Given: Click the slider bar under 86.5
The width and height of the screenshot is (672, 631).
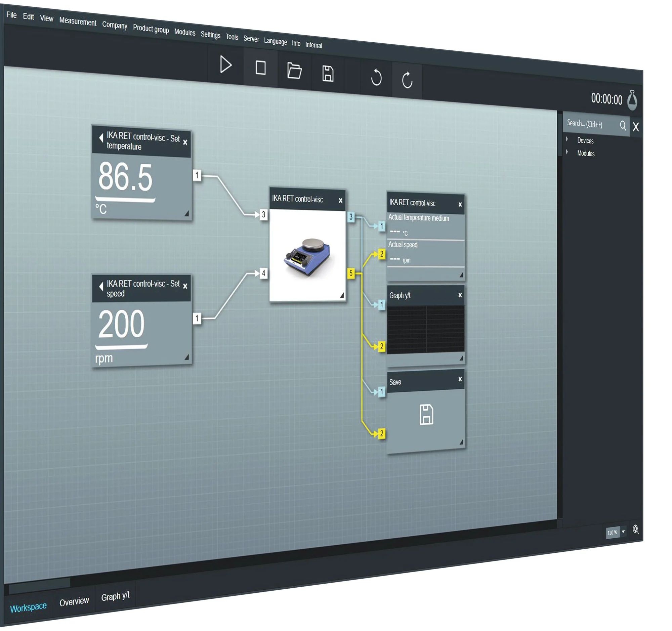Looking at the screenshot, I should click(125, 199).
